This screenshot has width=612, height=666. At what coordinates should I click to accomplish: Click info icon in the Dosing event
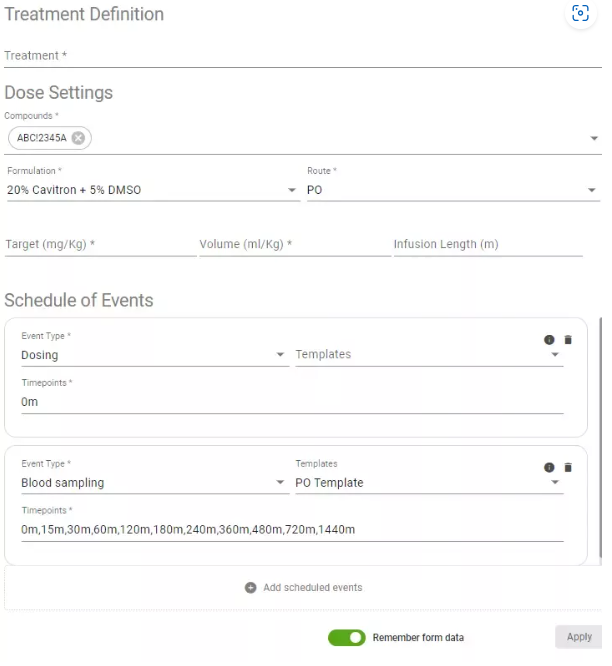point(549,340)
